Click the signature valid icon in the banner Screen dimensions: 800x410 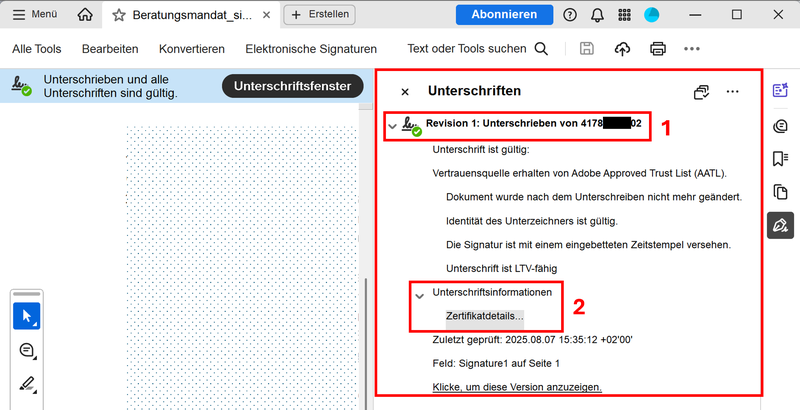(21, 86)
